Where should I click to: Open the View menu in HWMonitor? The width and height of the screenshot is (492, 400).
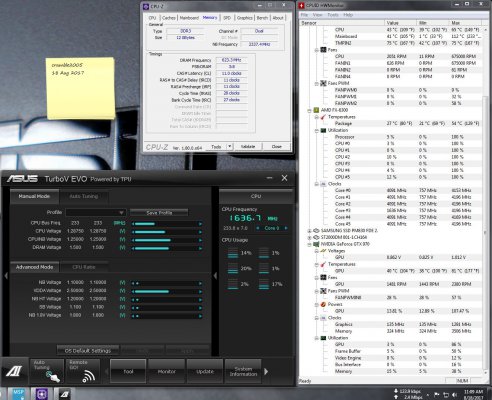pos(317,15)
